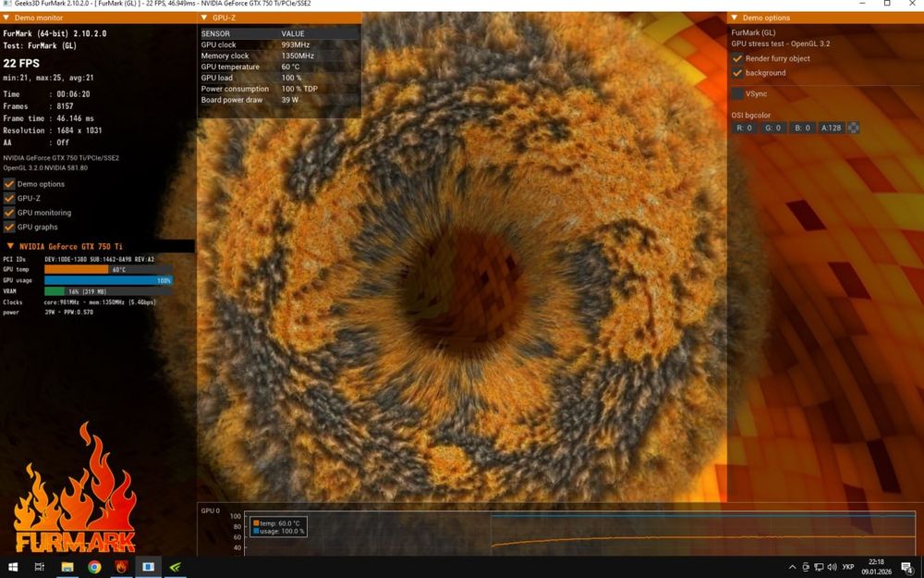Image resolution: width=924 pixels, height=578 pixels.
Task: Click the SENSOR column header
Action: tap(215, 33)
